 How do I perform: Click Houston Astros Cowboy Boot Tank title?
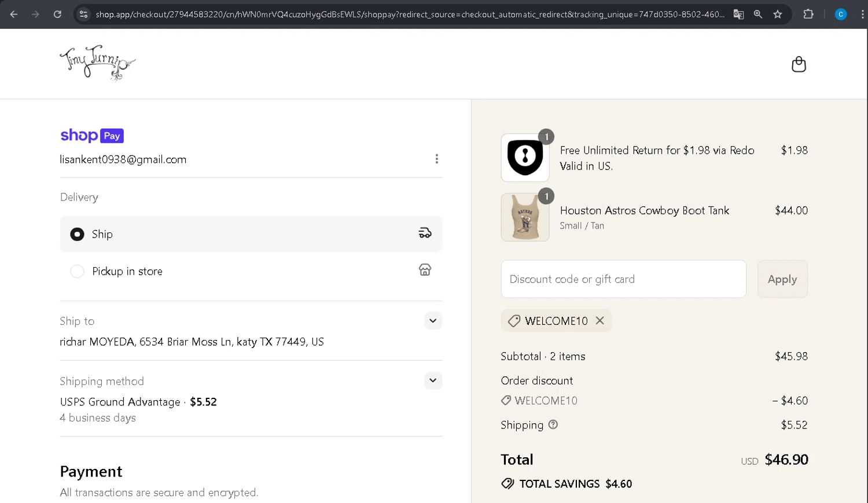point(644,210)
